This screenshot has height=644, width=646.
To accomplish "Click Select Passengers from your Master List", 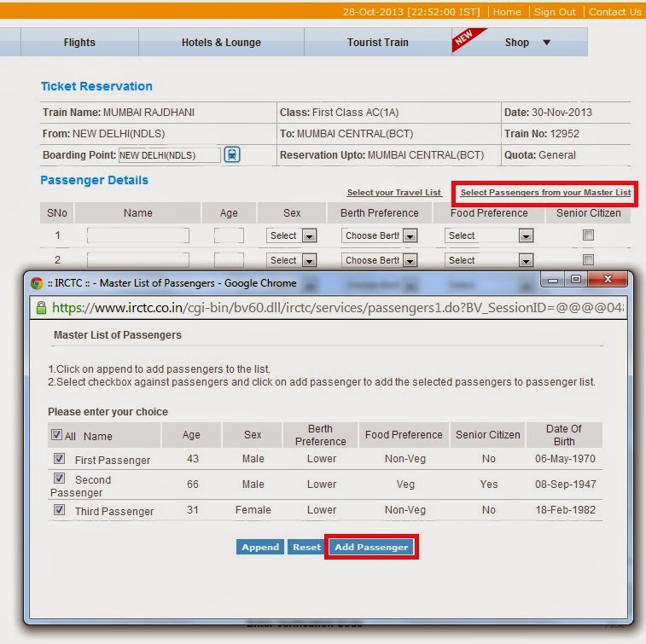I will coord(545,192).
